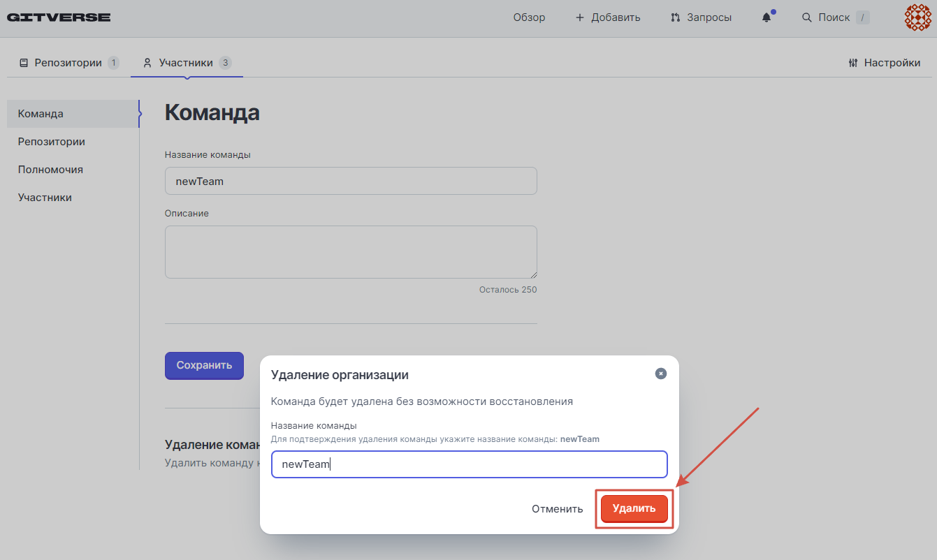Screen dimensions: 937x560
Task: Click the settings sliders icon
Action: (852, 63)
